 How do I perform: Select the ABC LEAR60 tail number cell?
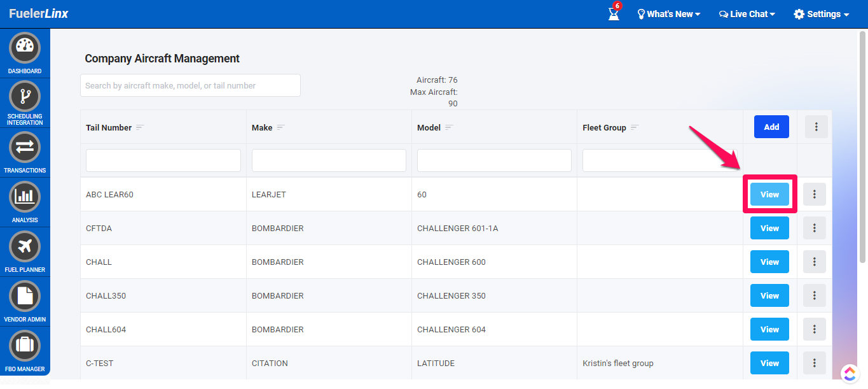point(163,194)
